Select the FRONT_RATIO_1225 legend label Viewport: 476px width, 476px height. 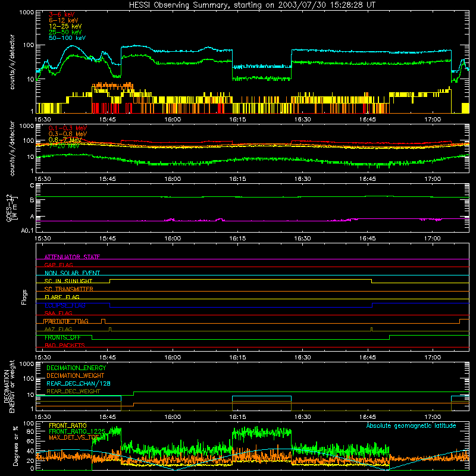[x=77, y=431]
